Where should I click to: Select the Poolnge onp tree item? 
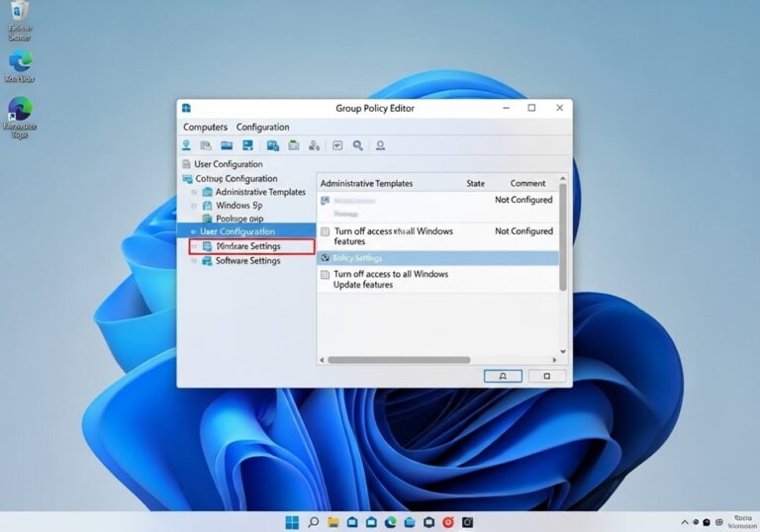point(239,219)
